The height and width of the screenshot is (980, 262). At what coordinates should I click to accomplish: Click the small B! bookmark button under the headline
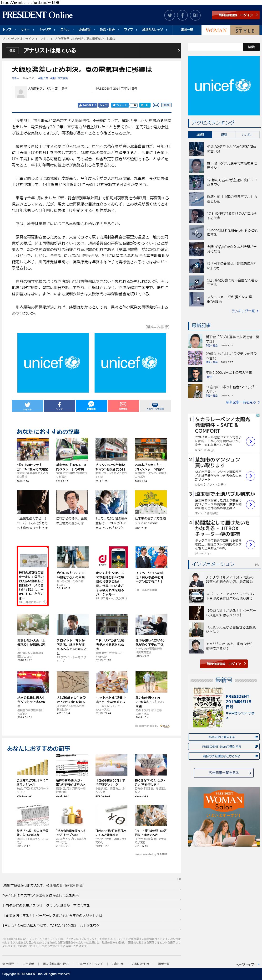click(145, 105)
